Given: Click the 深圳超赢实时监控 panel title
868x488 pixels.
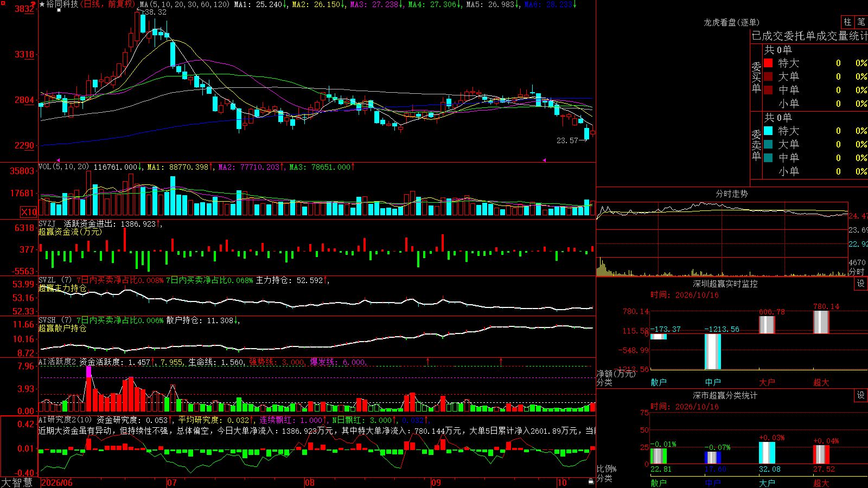Looking at the screenshot, I should 725,284.
